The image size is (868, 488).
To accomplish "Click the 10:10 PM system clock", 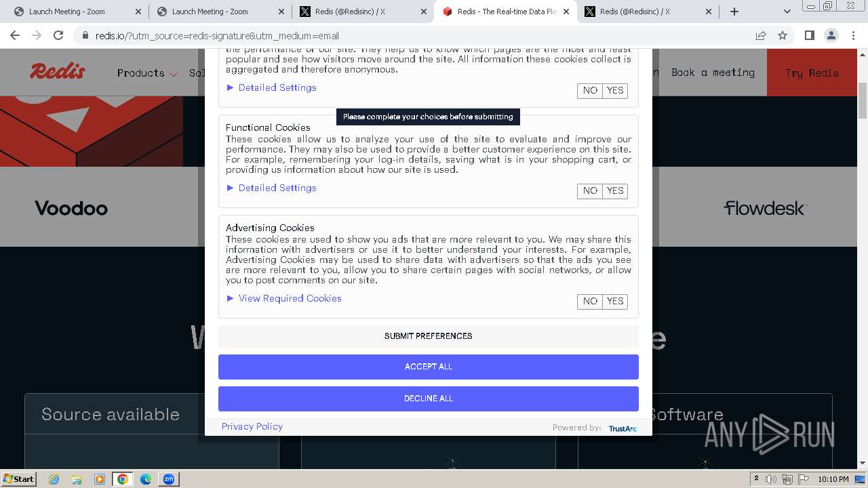I will (833, 479).
